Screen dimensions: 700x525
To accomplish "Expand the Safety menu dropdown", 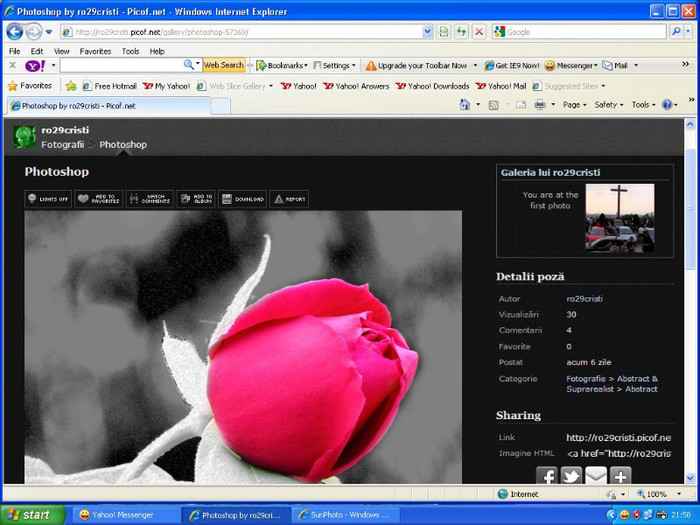I will (x=609, y=105).
